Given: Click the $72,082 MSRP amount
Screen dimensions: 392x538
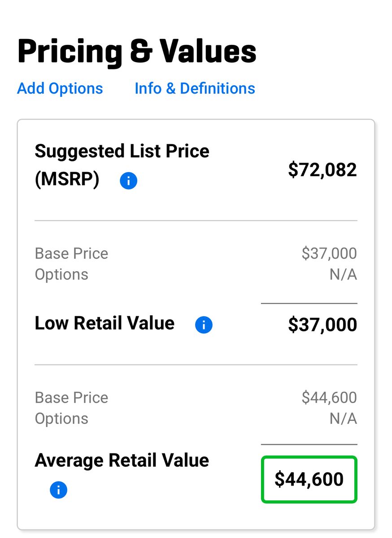Looking at the screenshot, I should (x=322, y=170).
